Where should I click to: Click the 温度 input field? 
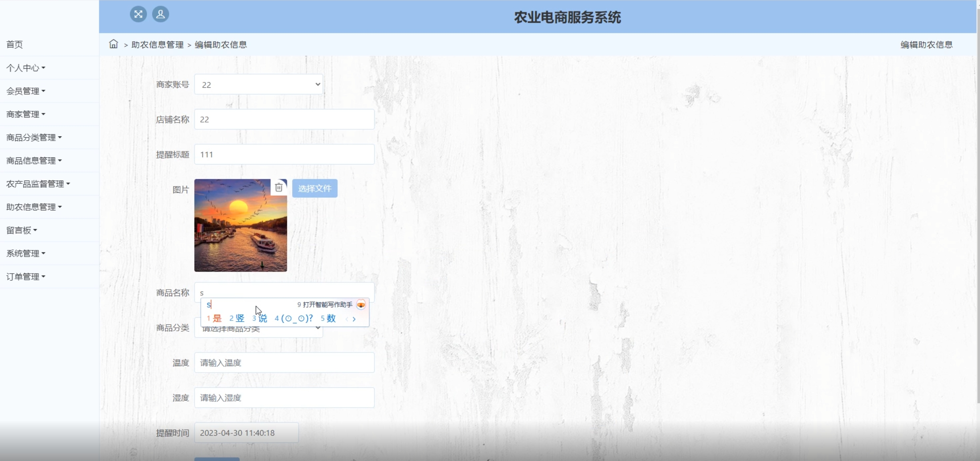click(284, 362)
